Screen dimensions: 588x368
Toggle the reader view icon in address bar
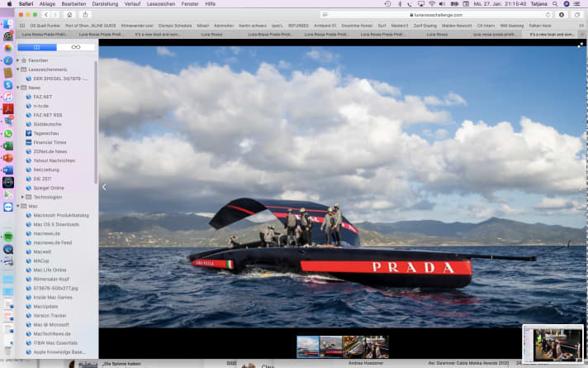click(325, 15)
